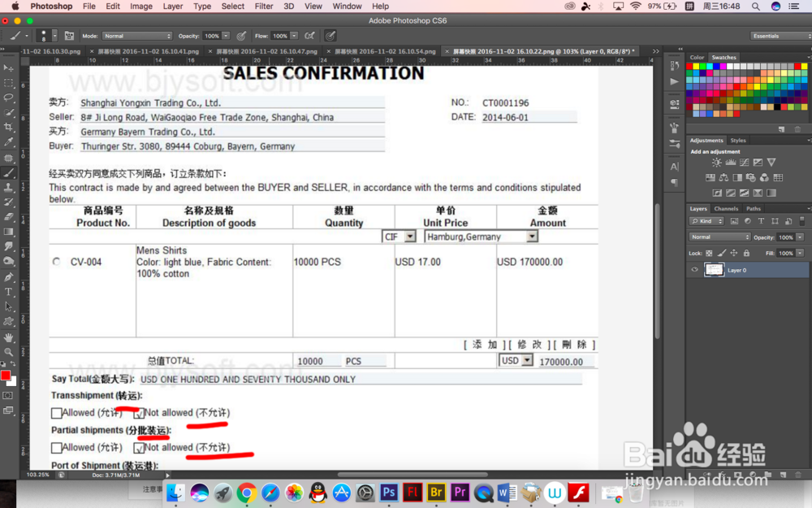812x508 pixels.
Task: Add a Channel Mixer adjustment
Action: (x=764, y=178)
